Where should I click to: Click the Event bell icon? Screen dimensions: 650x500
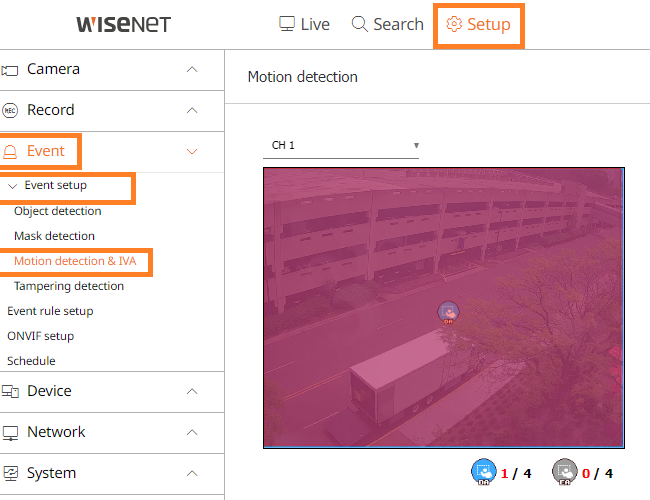(x=10, y=152)
